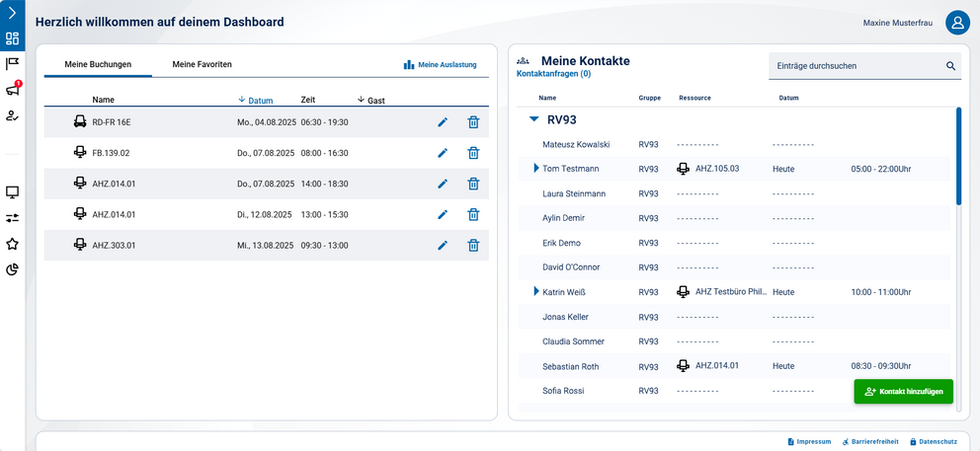980x451 pixels.
Task: Open the star favorites icon in sidebar
Action: click(x=13, y=244)
